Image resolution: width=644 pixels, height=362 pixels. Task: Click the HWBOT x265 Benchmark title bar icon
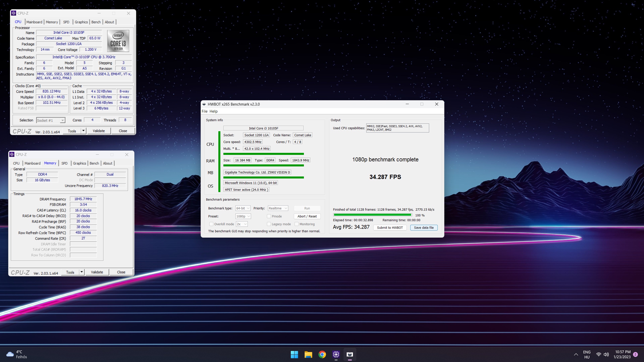(204, 104)
